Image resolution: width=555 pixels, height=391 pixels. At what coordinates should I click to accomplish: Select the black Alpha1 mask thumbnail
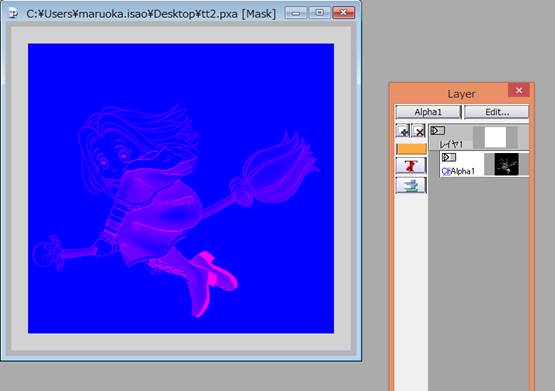(507, 164)
